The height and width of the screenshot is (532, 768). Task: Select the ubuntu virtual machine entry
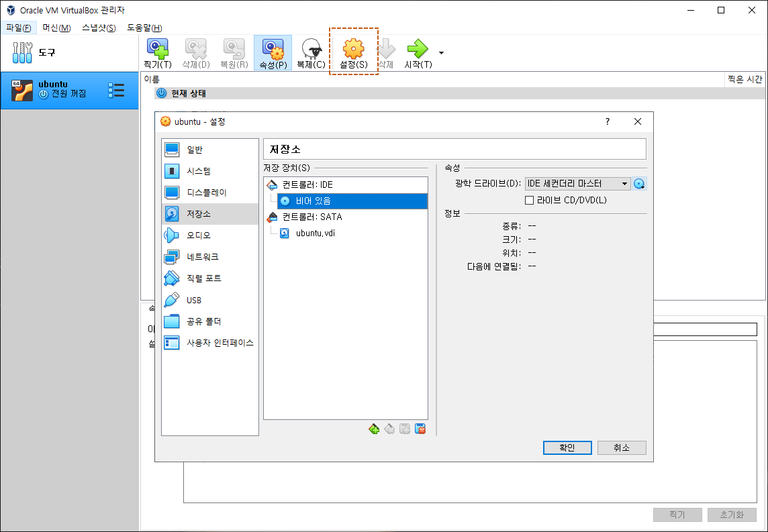[x=69, y=91]
